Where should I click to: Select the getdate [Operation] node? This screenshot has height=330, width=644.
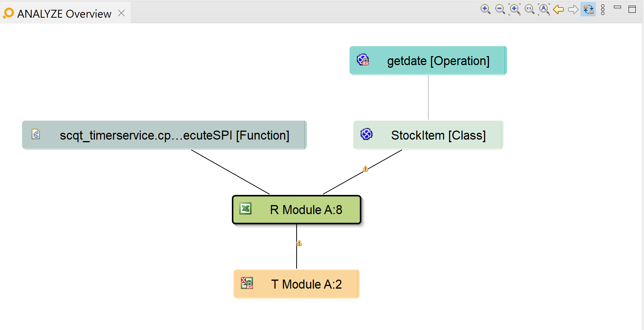coord(428,61)
